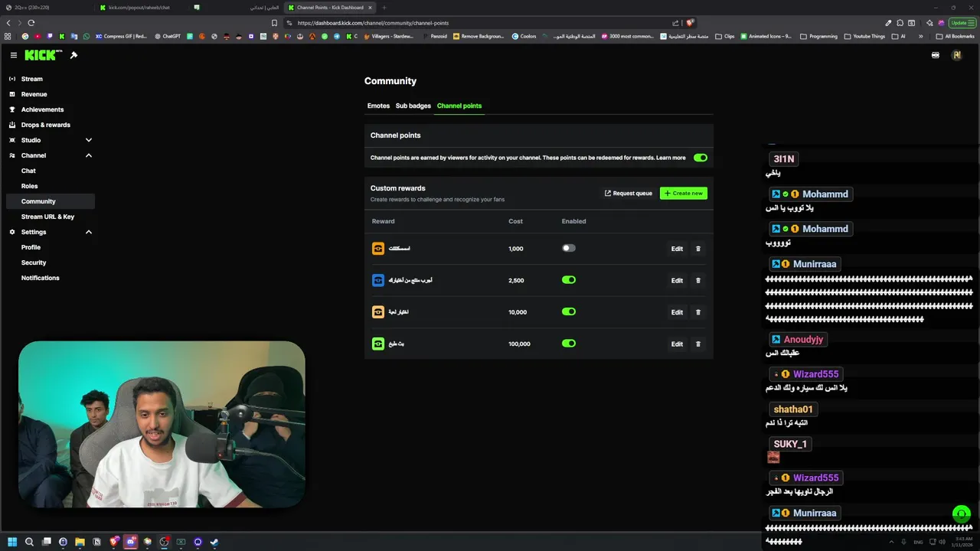
Task: Delete the 2,500 cost reward
Action: pyautogui.click(x=697, y=280)
